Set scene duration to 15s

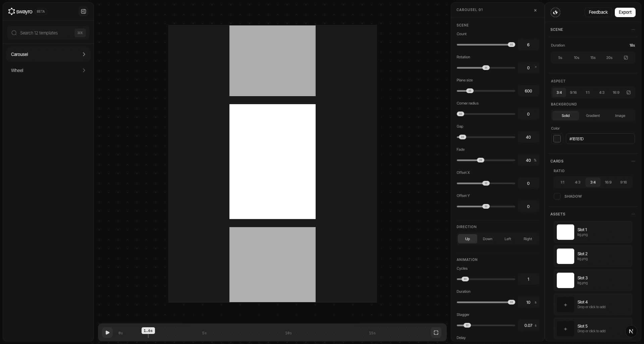tap(593, 58)
